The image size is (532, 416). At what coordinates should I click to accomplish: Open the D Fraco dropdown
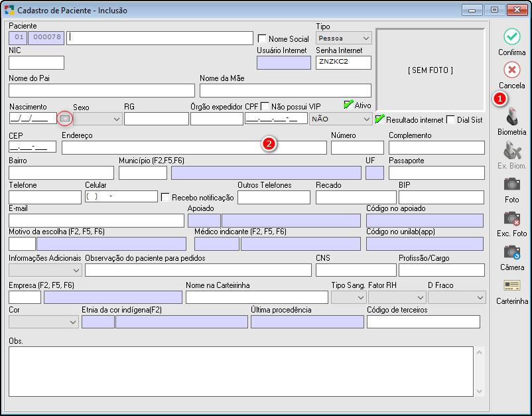click(456, 298)
